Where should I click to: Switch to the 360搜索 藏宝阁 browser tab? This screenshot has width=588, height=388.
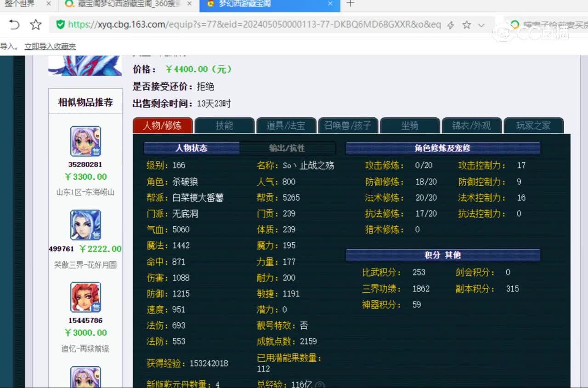pyautogui.click(x=129, y=4)
